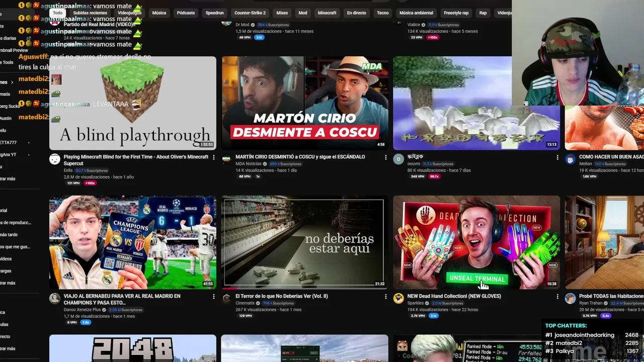Screen dimensions: 644x362
Task: Select the Mod filter chip
Action: 303,13
